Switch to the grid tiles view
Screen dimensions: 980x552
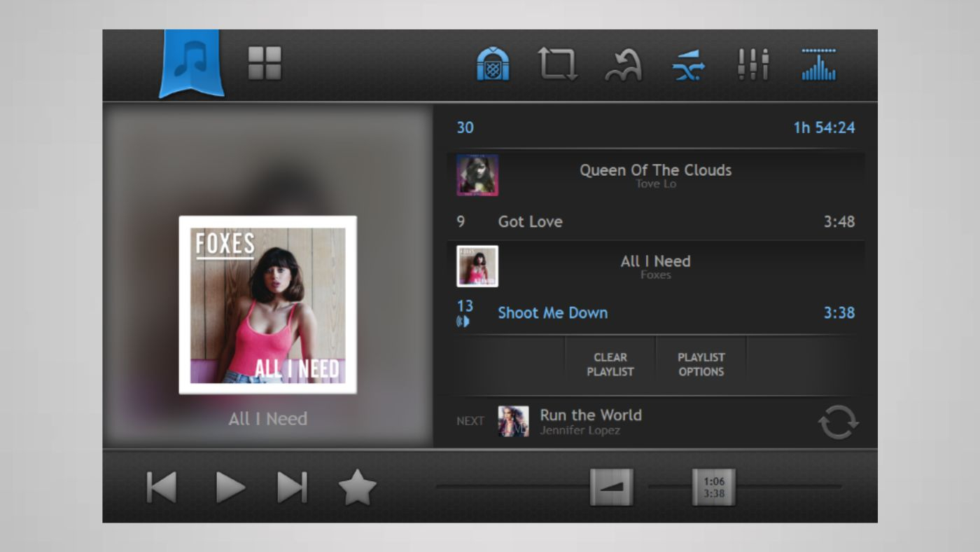265,64
